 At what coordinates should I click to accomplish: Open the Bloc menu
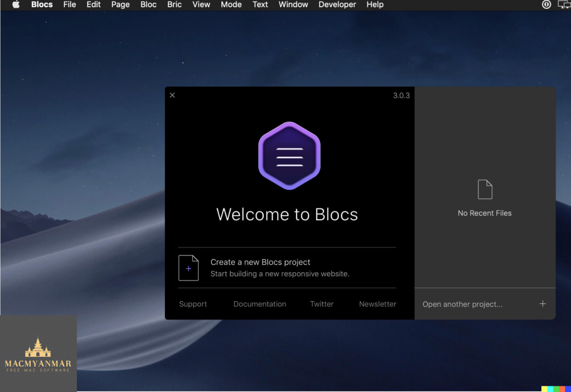click(148, 4)
